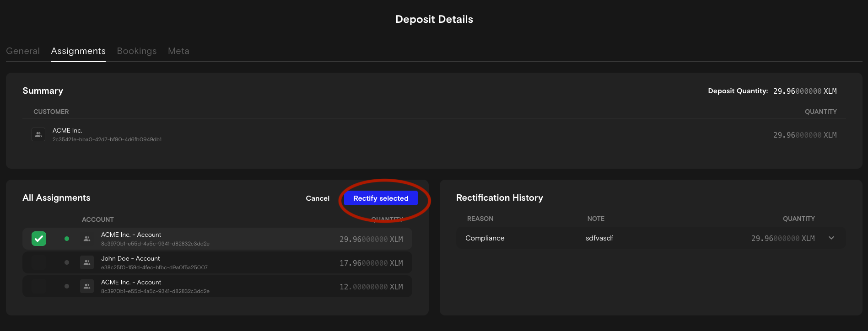Click the account icon on the 29.96 XLM row
868x331 pixels.
click(x=87, y=239)
